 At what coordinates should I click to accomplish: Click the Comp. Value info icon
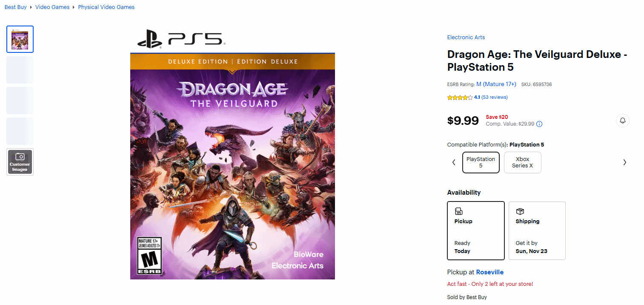point(539,124)
